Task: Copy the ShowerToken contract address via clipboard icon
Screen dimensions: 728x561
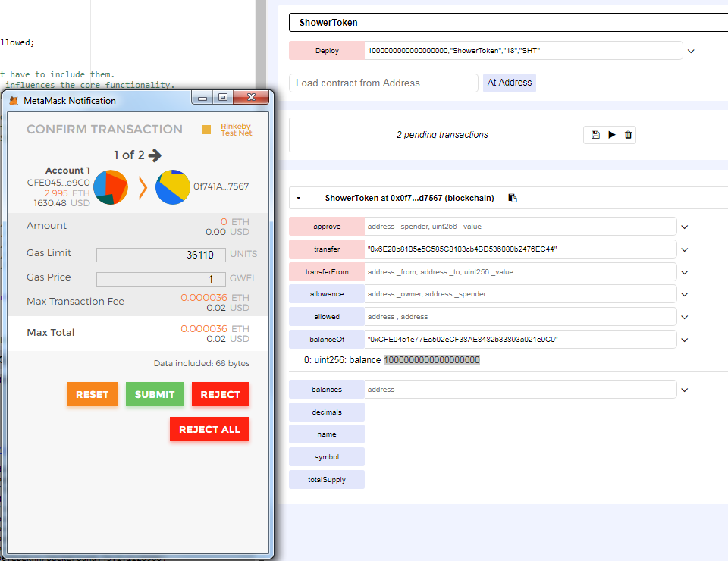Action: [513, 198]
